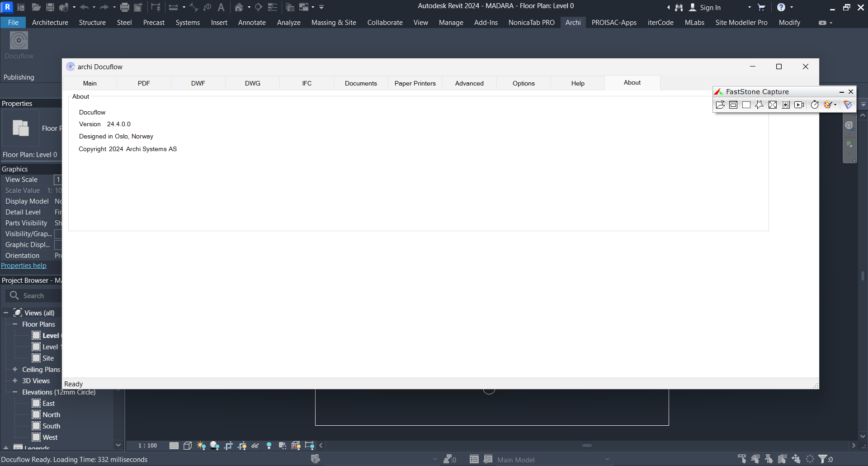Toggle Reveal Constraints icon in view bar
This screenshot has height=466, width=868.
click(x=310, y=446)
